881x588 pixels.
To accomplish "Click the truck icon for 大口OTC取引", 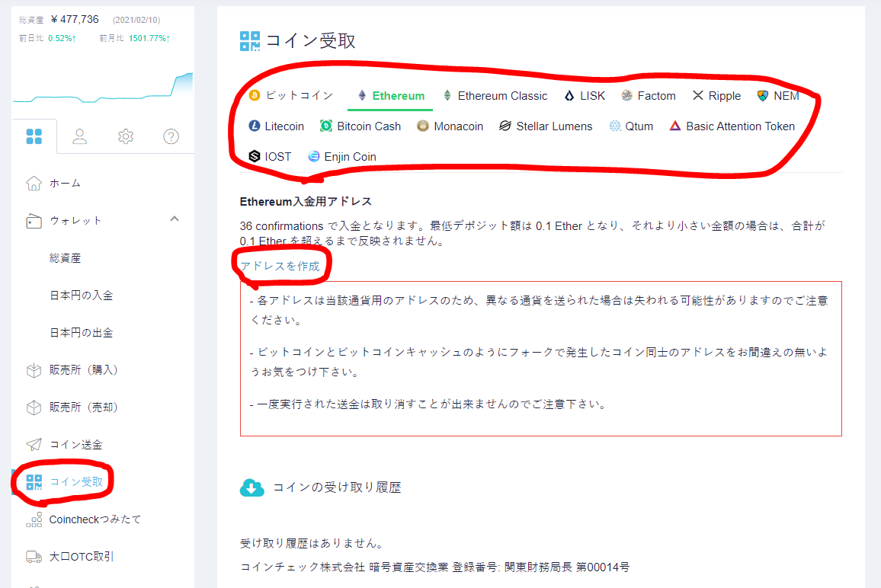I will (x=34, y=557).
